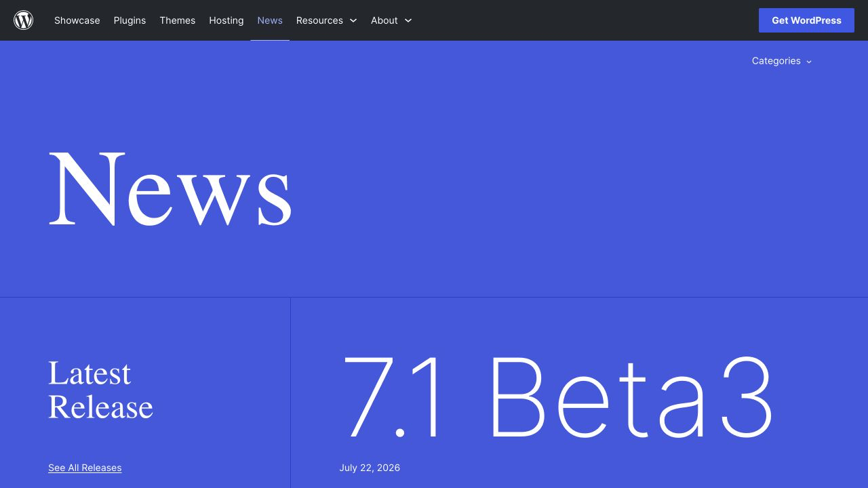Follow the See All Releases link

(x=85, y=468)
